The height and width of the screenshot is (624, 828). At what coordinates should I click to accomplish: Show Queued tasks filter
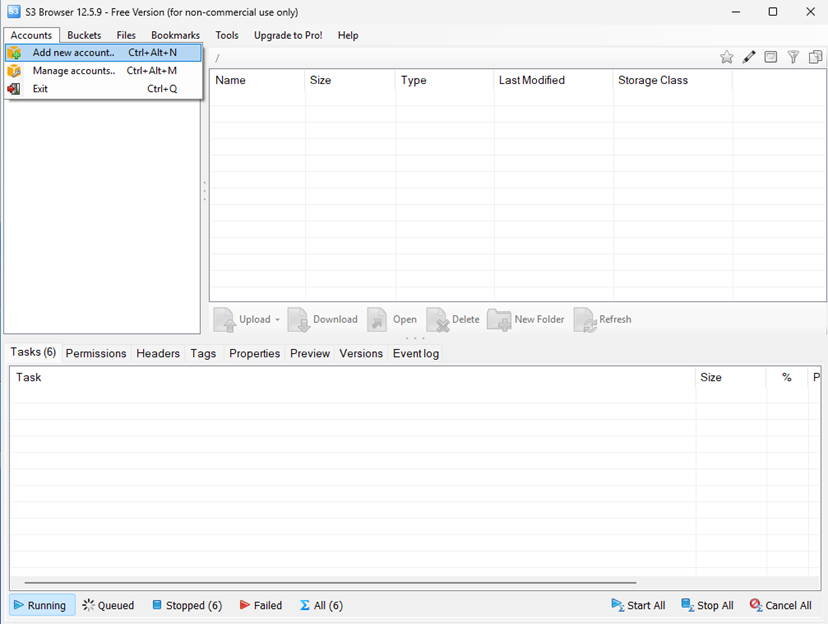(x=108, y=605)
